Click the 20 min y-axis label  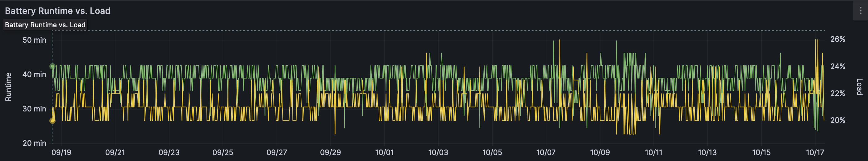(x=34, y=143)
